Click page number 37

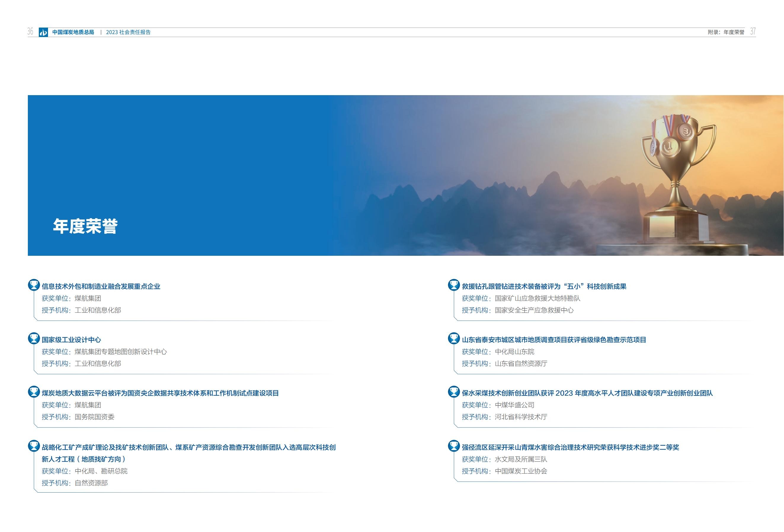click(753, 31)
